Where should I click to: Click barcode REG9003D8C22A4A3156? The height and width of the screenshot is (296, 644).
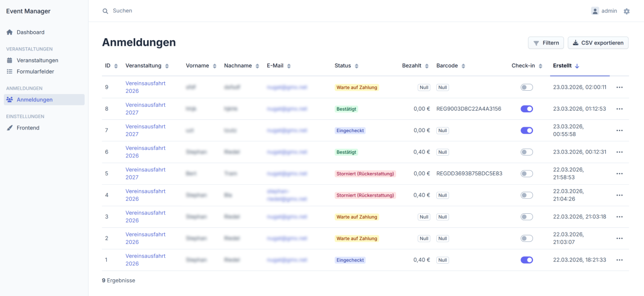[469, 109]
